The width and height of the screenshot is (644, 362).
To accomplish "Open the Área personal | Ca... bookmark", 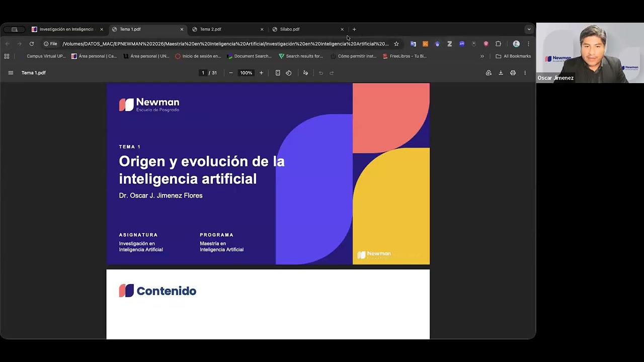I will point(94,56).
